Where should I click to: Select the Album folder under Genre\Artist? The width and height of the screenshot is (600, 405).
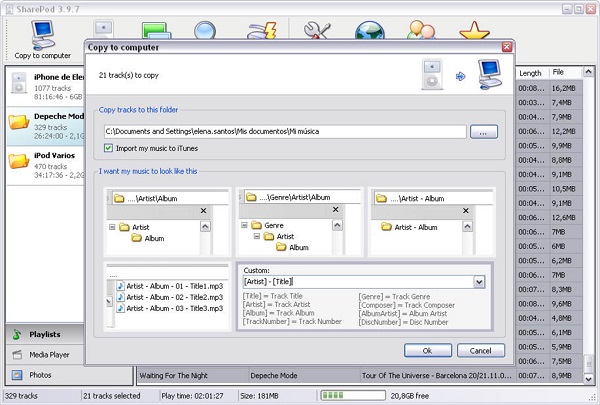[293, 247]
